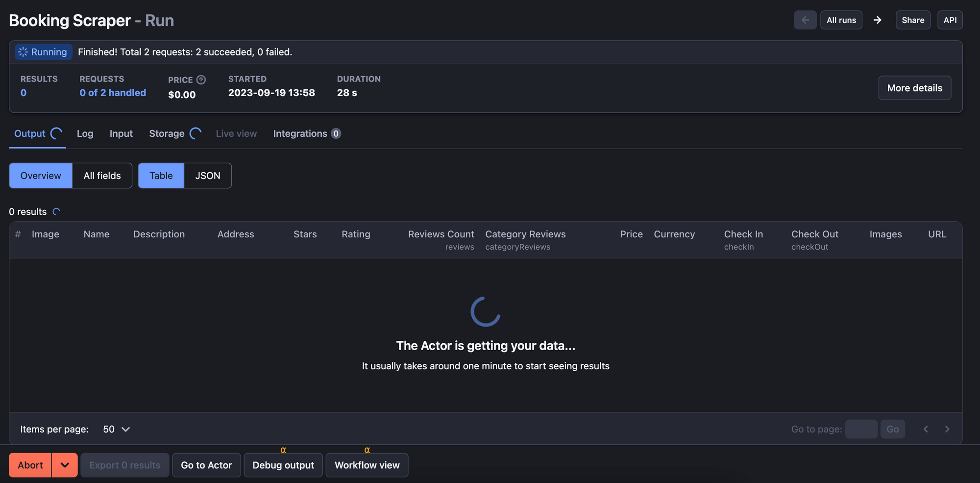Click the Running status badge
Image resolution: width=980 pixels, height=483 pixels.
[43, 52]
